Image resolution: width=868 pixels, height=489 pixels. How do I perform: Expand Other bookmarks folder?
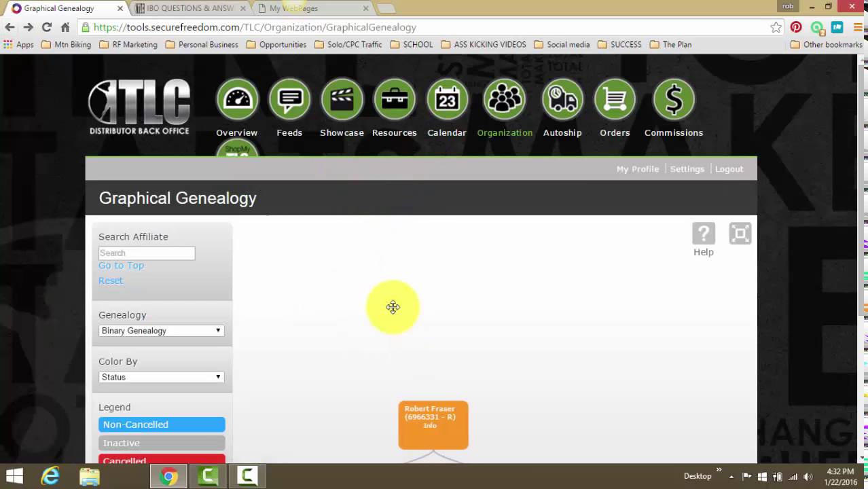pos(827,45)
